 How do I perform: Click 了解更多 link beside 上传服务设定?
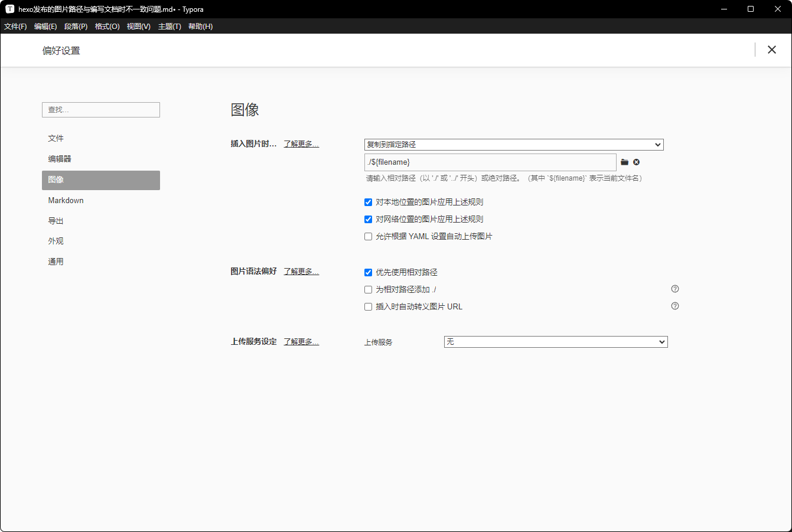(301, 342)
